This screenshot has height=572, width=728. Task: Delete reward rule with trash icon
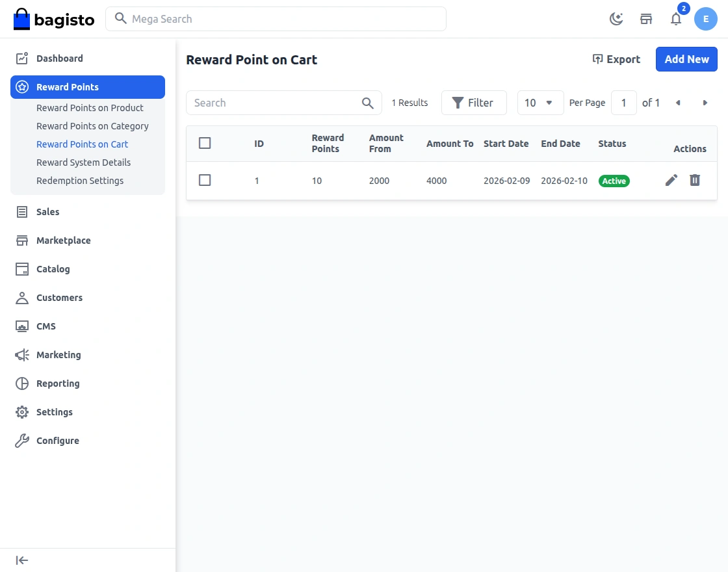(695, 180)
